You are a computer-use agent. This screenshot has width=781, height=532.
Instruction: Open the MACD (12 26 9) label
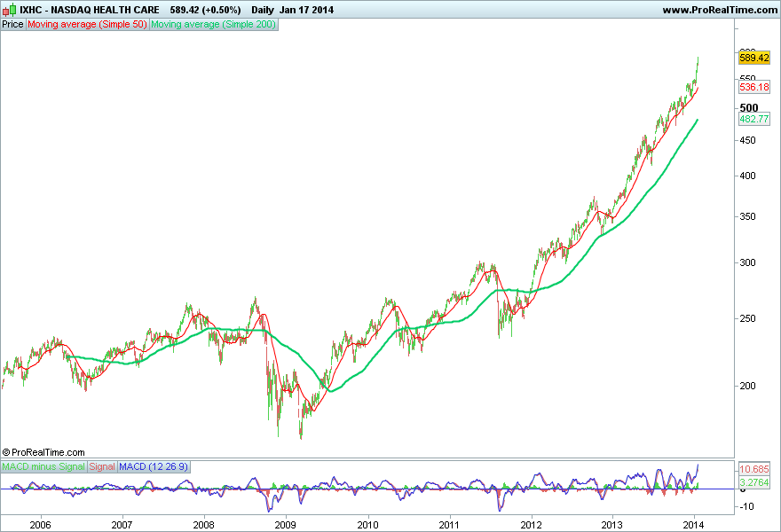(154, 466)
